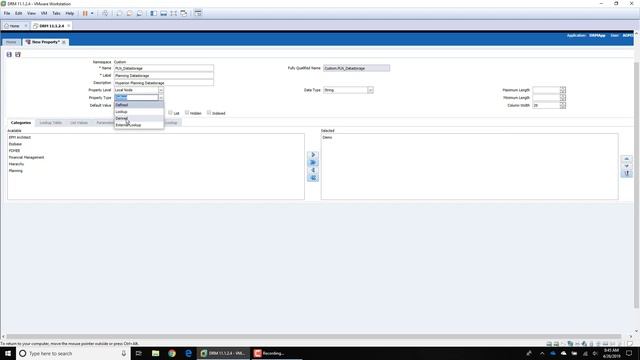
Task: Adjust the Column Width spinner arrows
Action: tap(563, 105)
